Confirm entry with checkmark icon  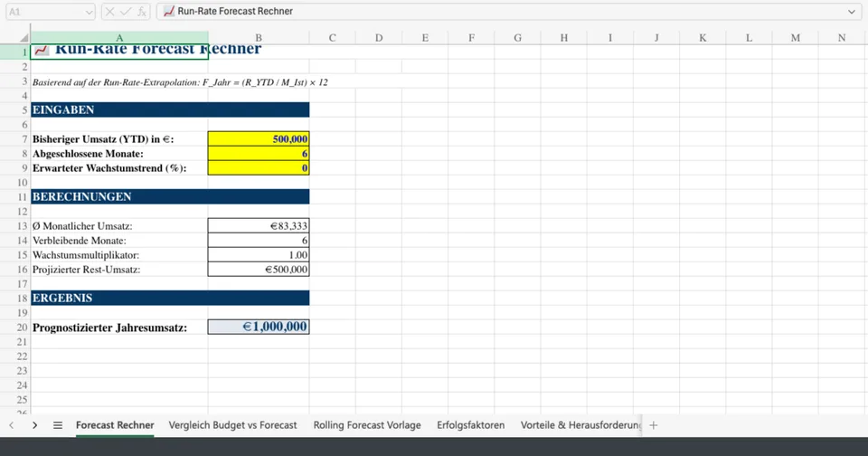coord(126,12)
